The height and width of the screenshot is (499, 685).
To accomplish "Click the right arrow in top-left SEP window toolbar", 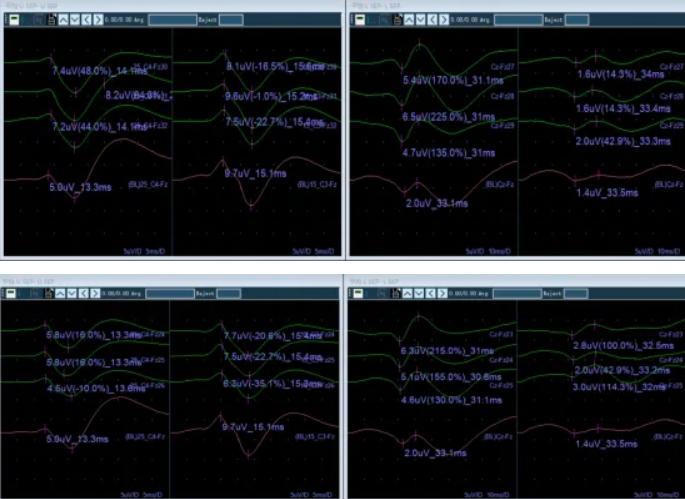I will point(98,20).
